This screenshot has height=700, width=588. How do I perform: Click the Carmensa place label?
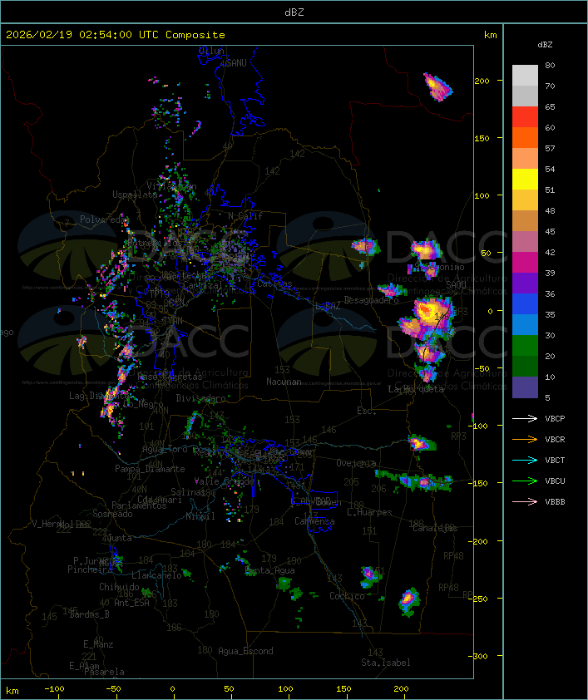pyautogui.click(x=314, y=521)
